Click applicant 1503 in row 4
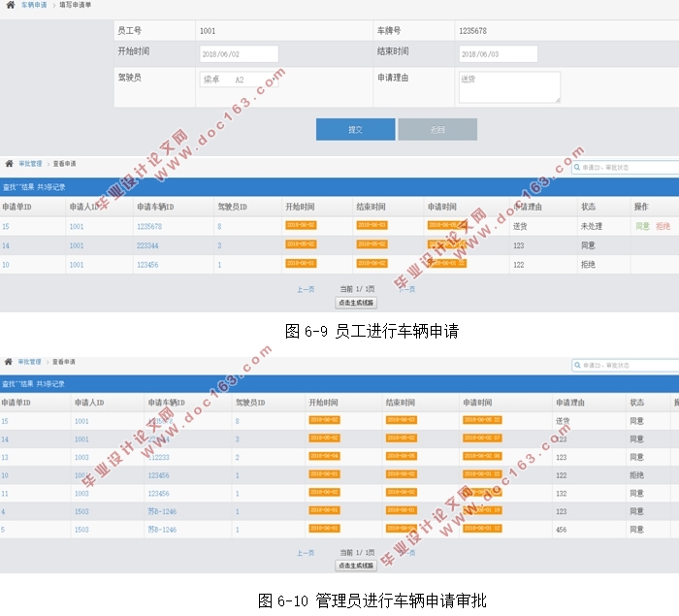This screenshot has width=679, height=616. pos(81,511)
